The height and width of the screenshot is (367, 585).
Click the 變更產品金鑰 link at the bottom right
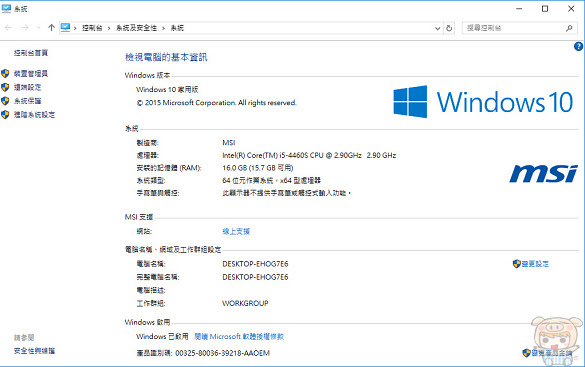552,353
